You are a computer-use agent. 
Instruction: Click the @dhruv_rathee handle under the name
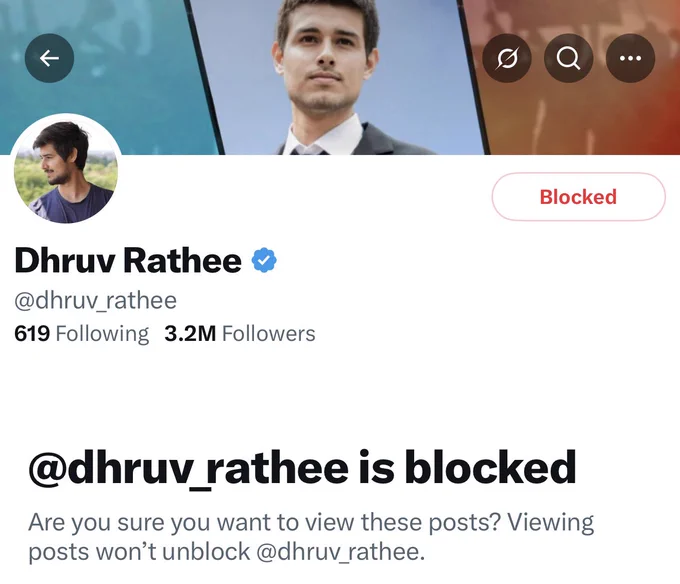click(95, 300)
